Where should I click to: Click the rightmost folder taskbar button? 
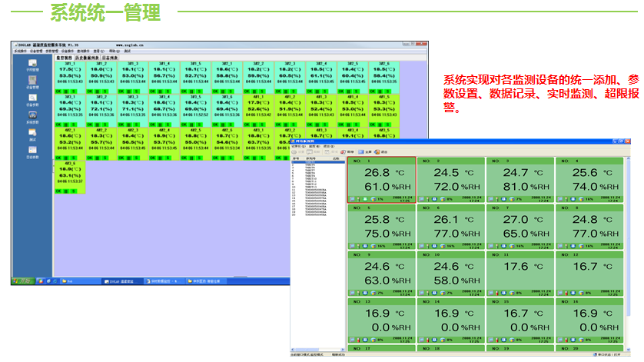[x=205, y=281]
